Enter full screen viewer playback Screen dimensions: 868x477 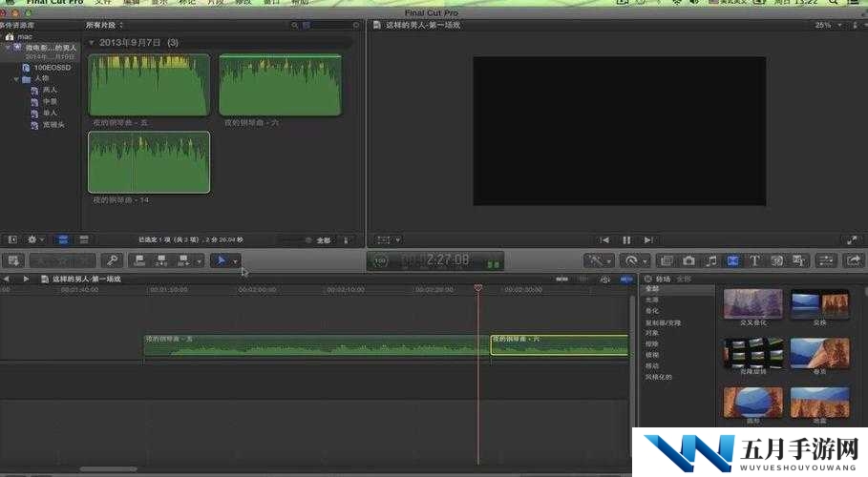(852, 239)
